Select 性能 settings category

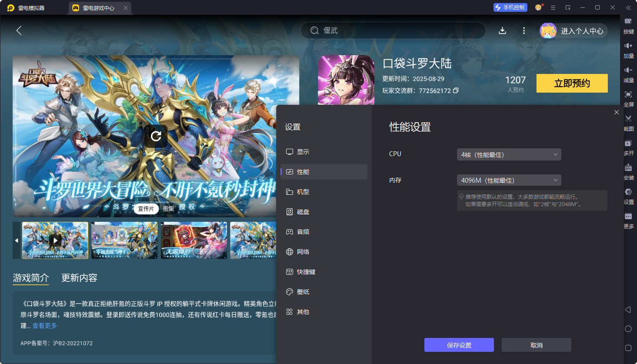click(324, 172)
